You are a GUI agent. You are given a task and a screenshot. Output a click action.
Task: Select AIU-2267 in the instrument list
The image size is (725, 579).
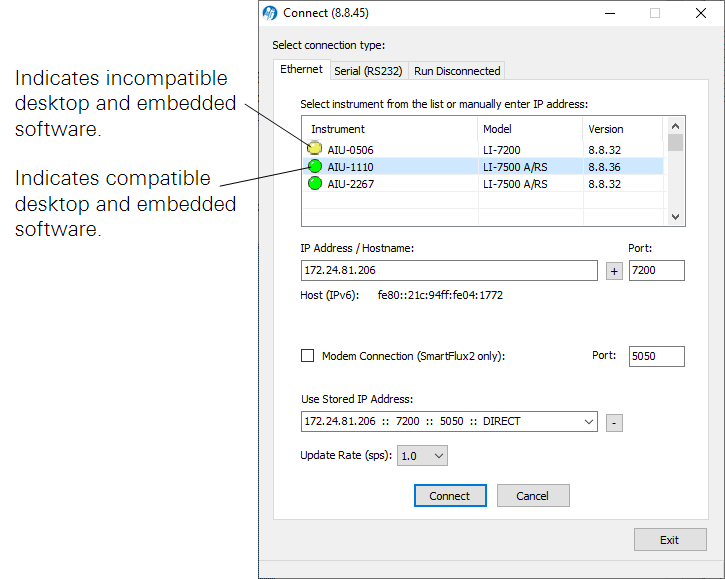click(483, 184)
